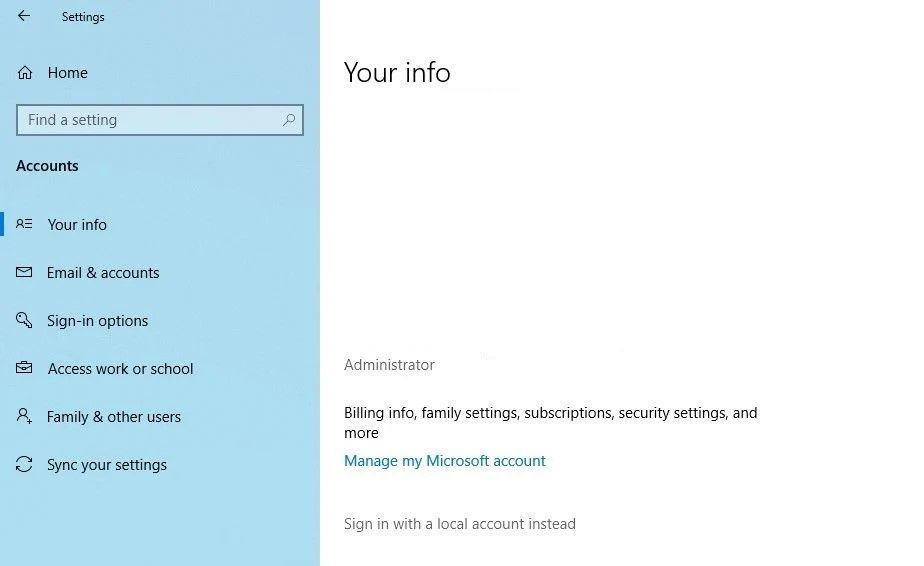Viewport: 924px width, 566px height.
Task: Open the Sync your settings label
Action: pos(107,465)
